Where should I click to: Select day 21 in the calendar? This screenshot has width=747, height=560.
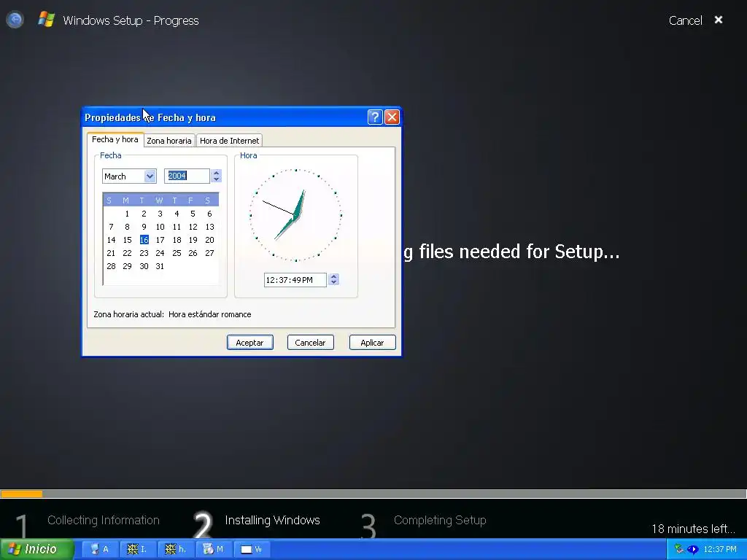tap(111, 253)
